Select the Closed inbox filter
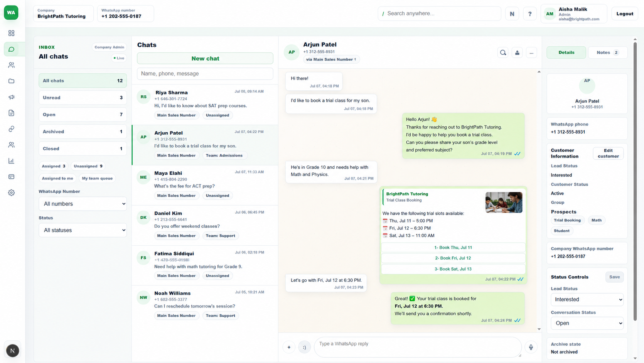Viewport: 644px width, 363px height. pyautogui.click(x=83, y=149)
